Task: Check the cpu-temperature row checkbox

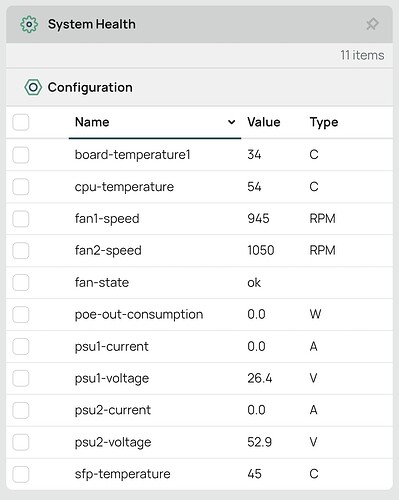Action: click(x=21, y=187)
